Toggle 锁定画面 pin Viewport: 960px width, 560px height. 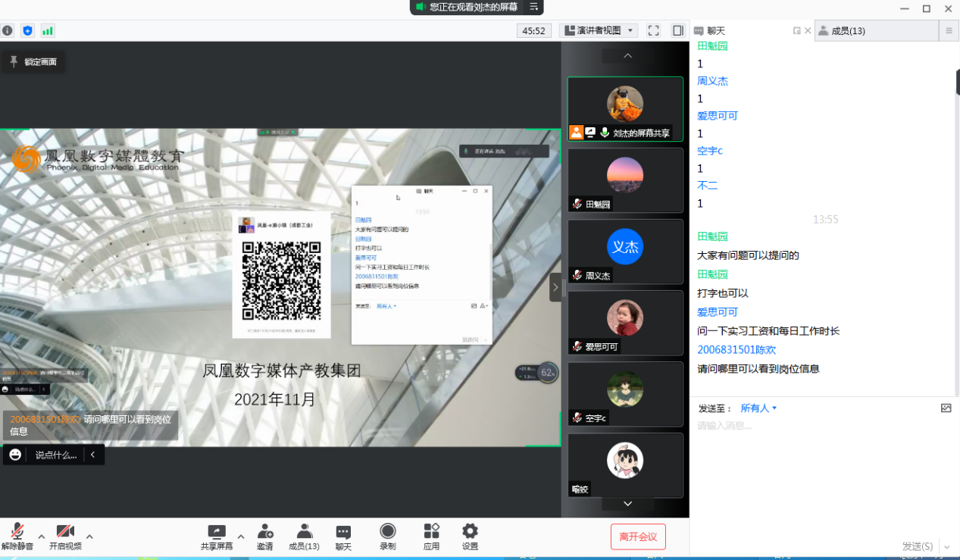click(x=33, y=61)
